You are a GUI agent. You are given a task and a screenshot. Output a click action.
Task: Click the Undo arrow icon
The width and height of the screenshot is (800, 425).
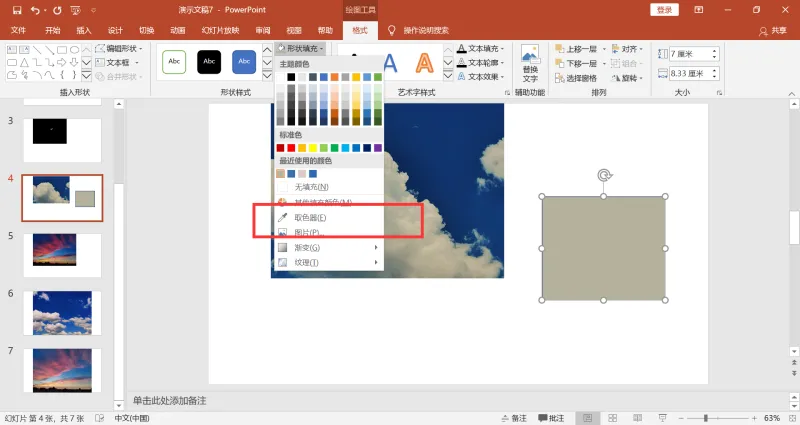pyautogui.click(x=35, y=10)
